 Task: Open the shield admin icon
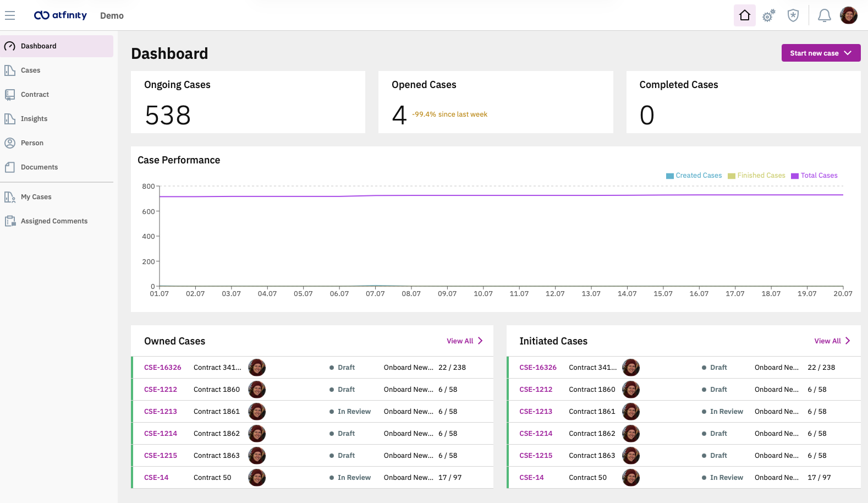(793, 15)
